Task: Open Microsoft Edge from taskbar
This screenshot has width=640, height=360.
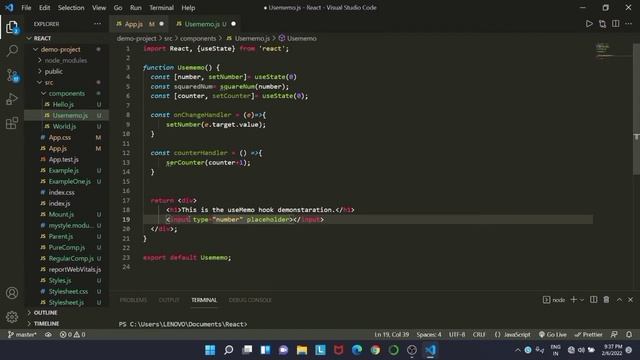Action: (357, 350)
